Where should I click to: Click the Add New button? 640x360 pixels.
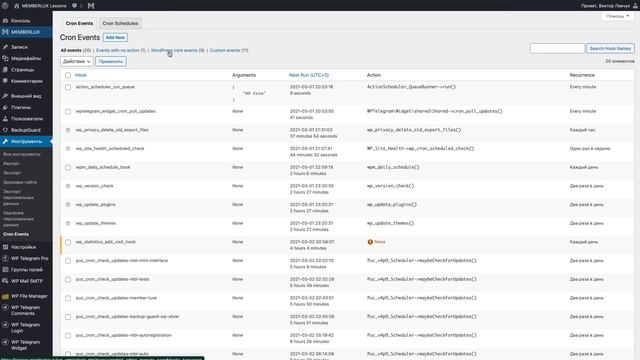[x=115, y=38]
